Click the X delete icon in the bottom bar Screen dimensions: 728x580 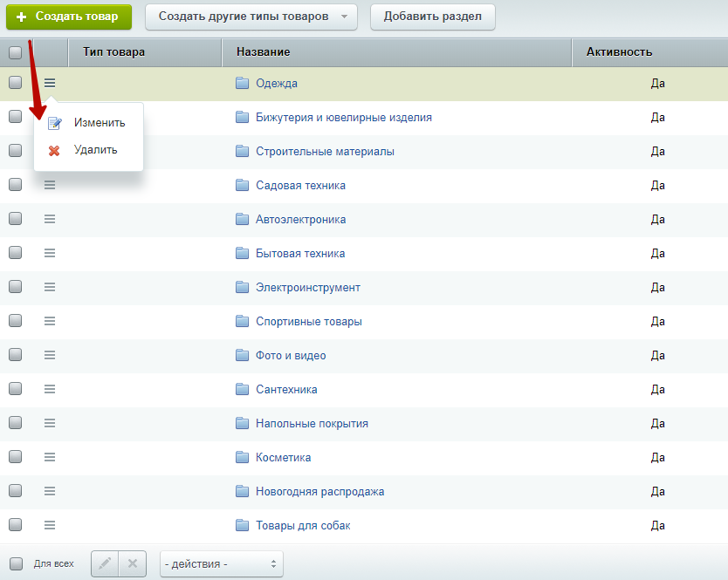[x=133, y=563]
